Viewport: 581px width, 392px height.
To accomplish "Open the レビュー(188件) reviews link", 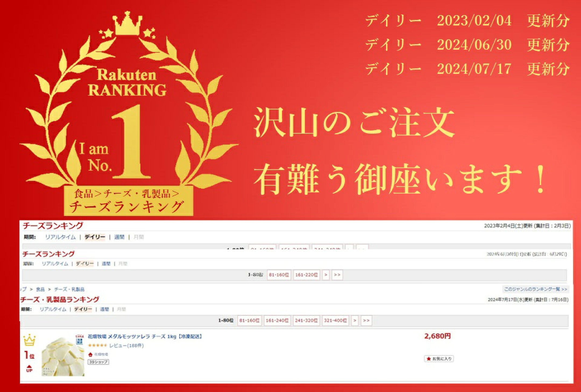I will (x=126, y=345).
